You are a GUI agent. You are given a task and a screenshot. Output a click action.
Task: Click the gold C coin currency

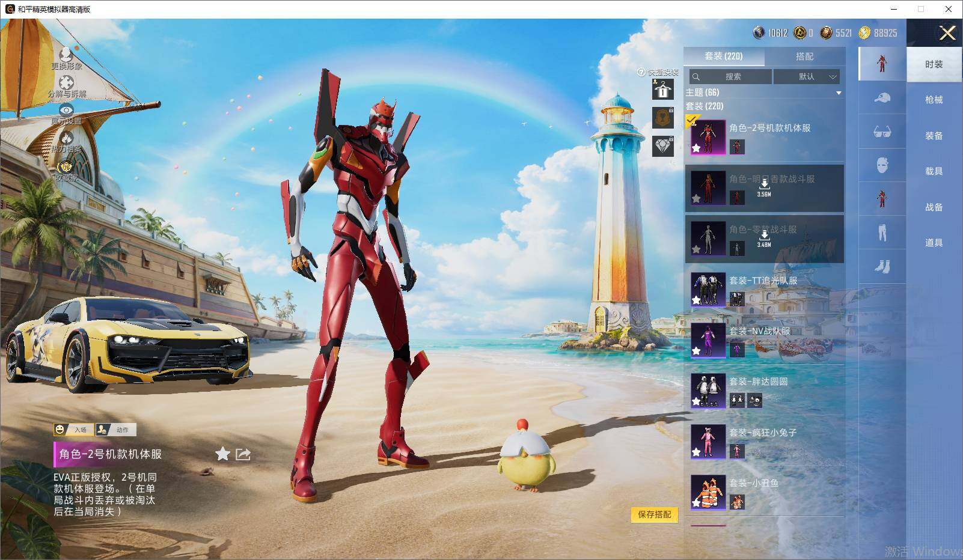click(x=799, y=32)
